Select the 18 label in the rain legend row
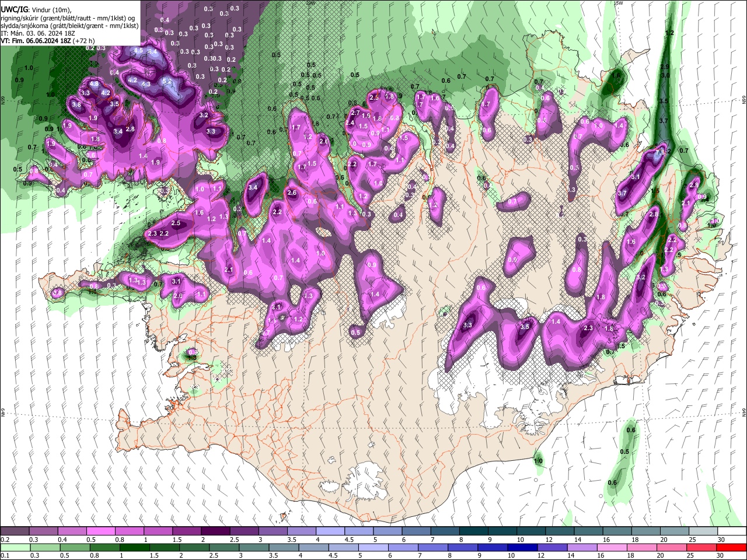Image resolution: width=747 pixels, height=560 pixels. (630, 556)
